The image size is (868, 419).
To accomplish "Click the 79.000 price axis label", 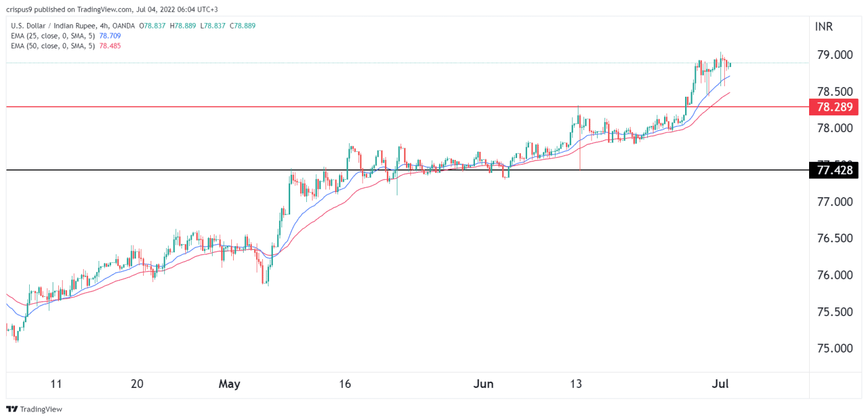I will tap(835, 55).
